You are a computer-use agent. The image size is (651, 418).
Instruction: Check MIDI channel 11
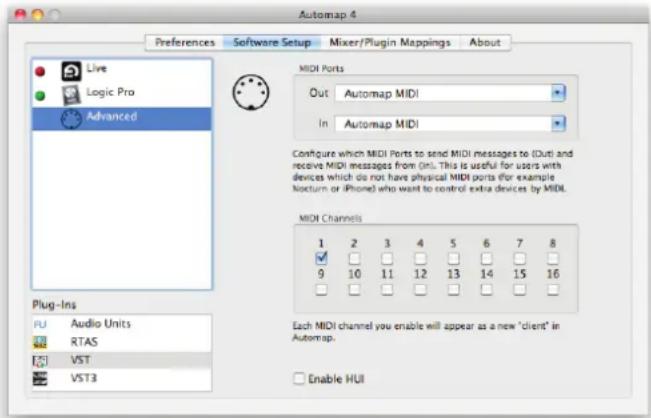[387, 289]
